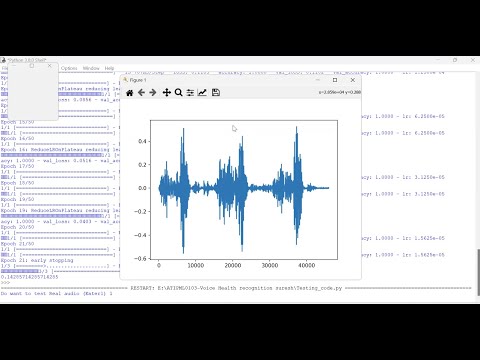Image resolution: width=480 pixels, height=360 pixels.
Task: Maximize the Figure 1 window
Action: point(335,80)
